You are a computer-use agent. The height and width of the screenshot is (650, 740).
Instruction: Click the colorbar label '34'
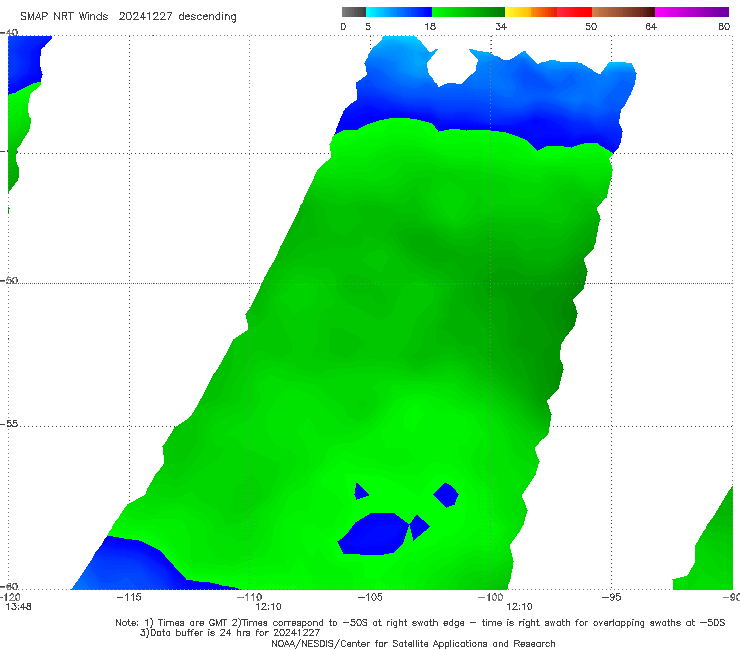click(x=501, y=27)
